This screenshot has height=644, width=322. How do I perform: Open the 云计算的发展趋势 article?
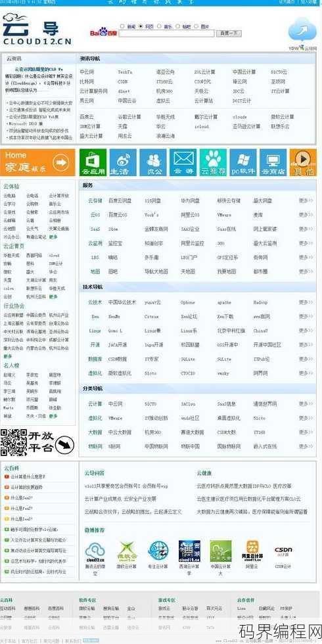(x=26, y=487)
